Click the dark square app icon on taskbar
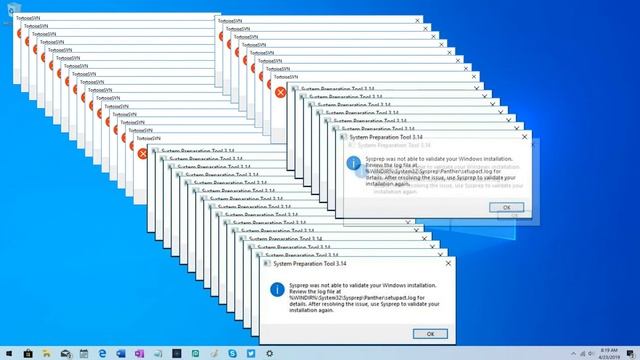Screen dimensions: 640x360 click(x=176, y=353)
